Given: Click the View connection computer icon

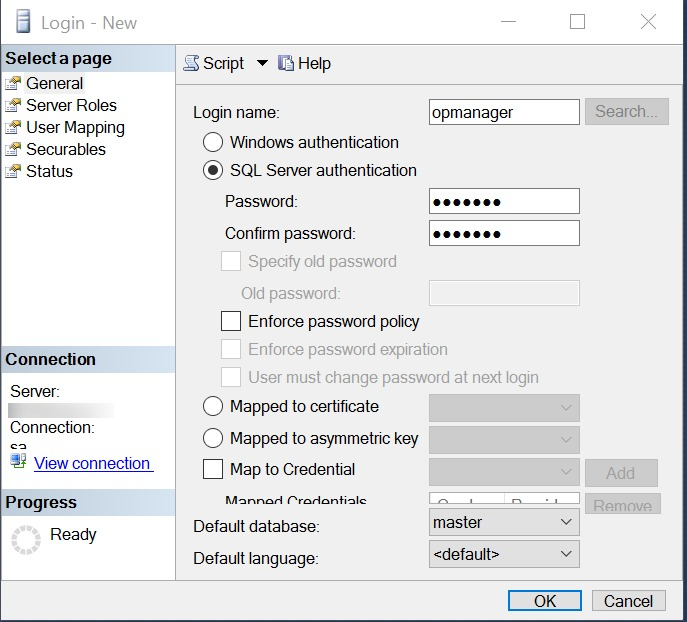Looking at the screenshot, I should [18, 461].
